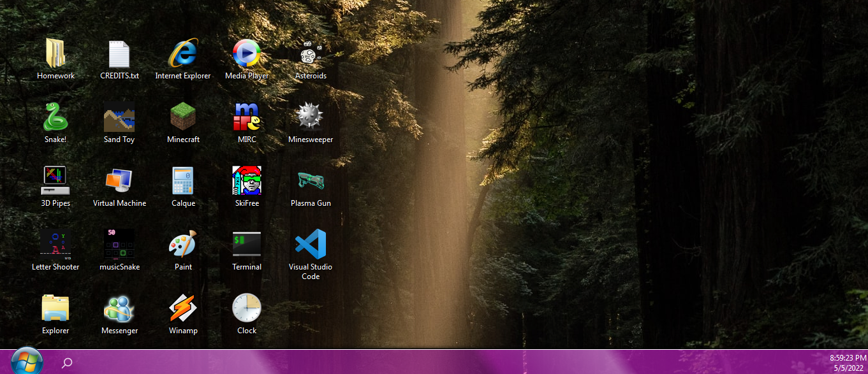This screenshot has width=868, height=374.
Task: Open the CREDITS.txt file
Action: point(119,59)
